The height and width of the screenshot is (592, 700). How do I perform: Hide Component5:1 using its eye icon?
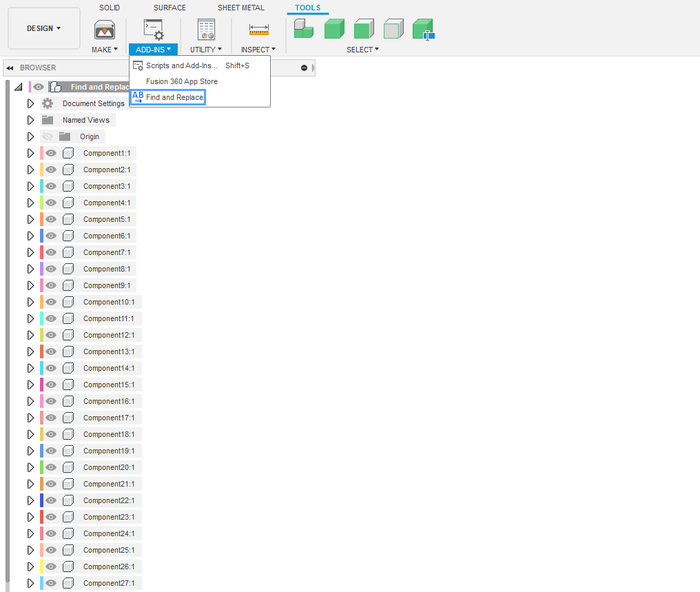coord(51,219)
